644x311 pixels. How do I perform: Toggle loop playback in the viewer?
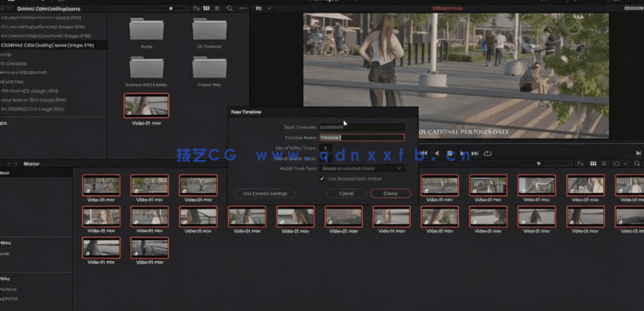point(487,154)
